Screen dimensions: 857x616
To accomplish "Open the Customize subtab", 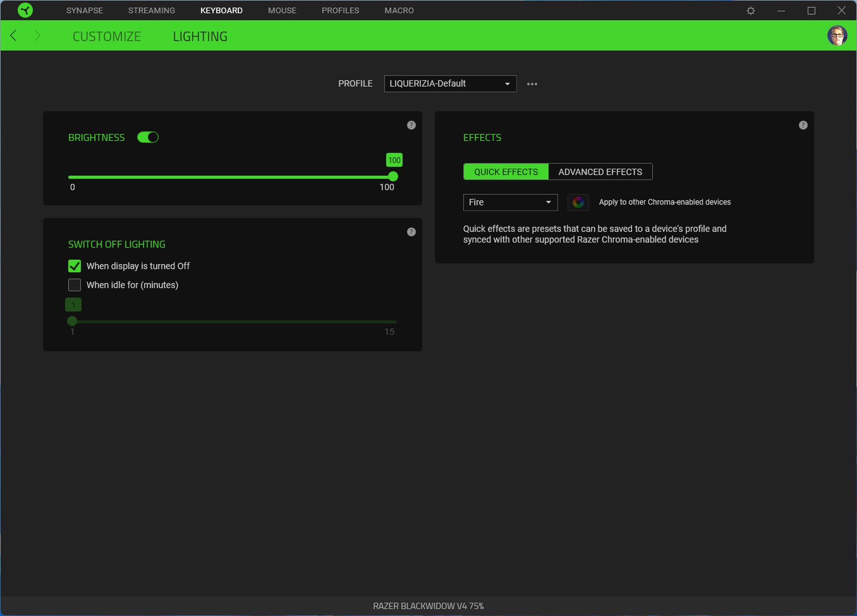I will (x=107, y=36).
